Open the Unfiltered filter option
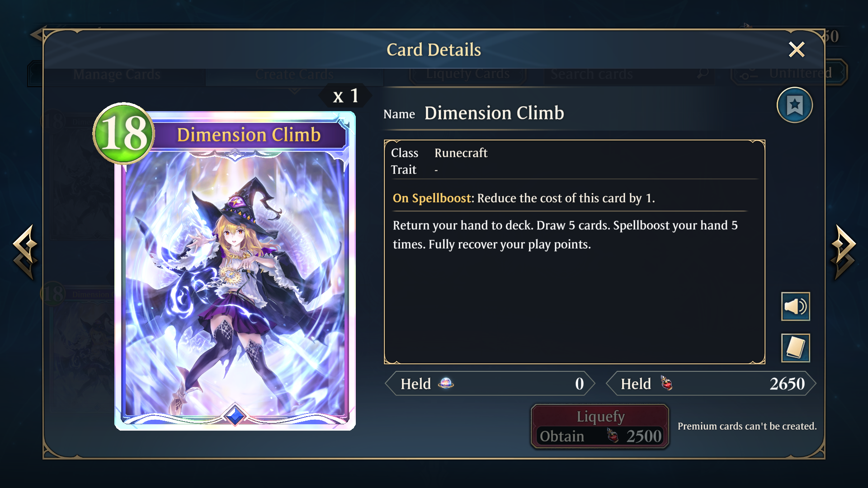Screen dimensions: 868x488 tap(789, 72)
